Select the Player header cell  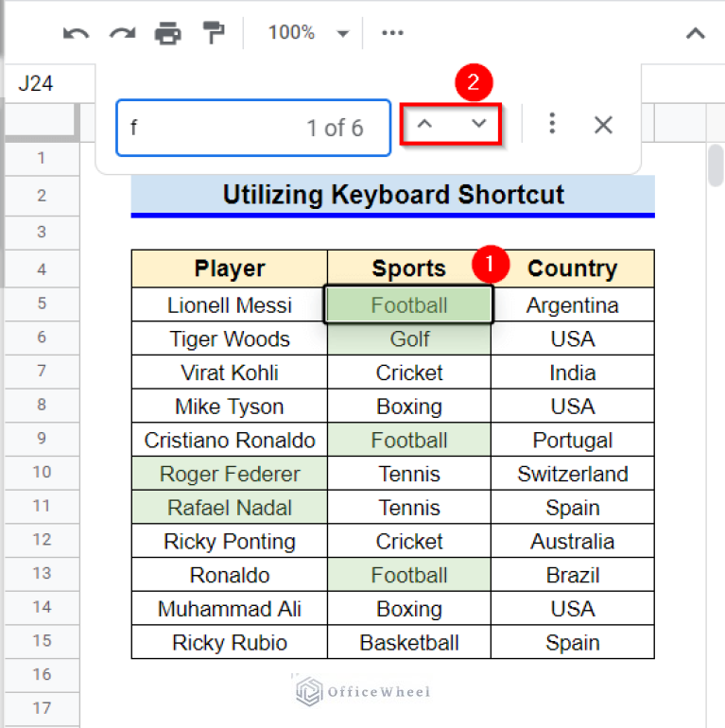tap(230, 269)
